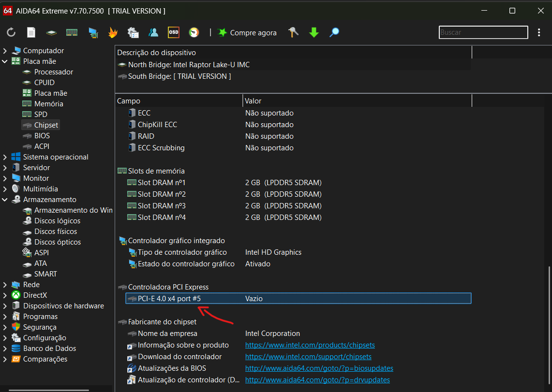Open intel.com/products/chipsets link
This screenshot has width=552, height=392.
coord(310,345)
